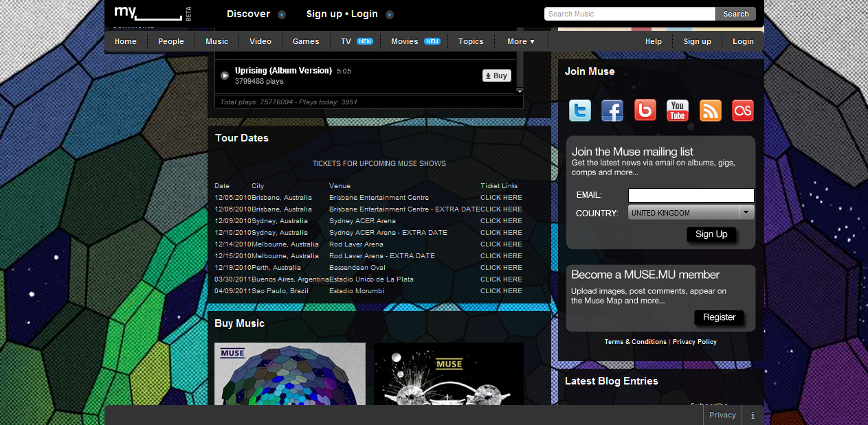
Task: Click the Search button
Action: click(x=736, y=14)
